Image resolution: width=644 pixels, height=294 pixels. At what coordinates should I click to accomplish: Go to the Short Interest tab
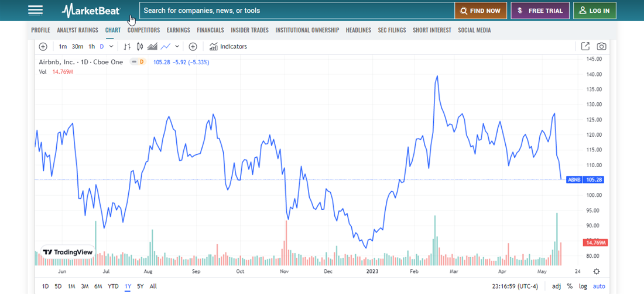431,30
